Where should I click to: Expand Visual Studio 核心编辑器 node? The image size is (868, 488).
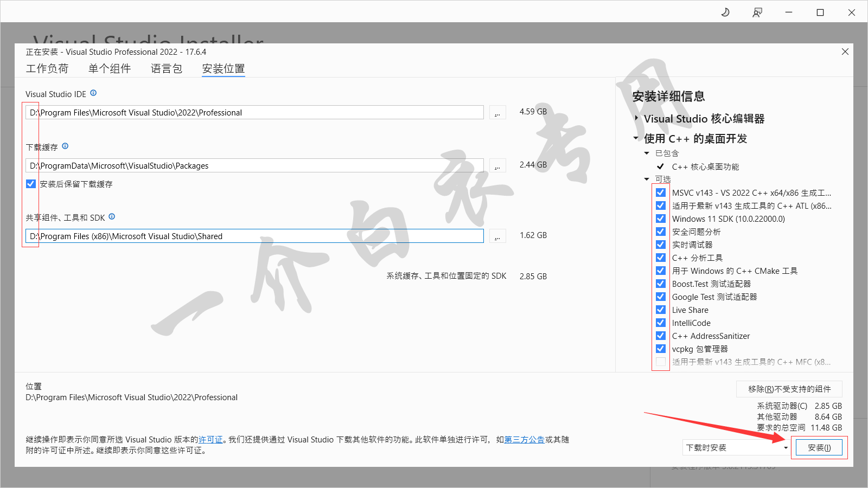click(636, 118)
